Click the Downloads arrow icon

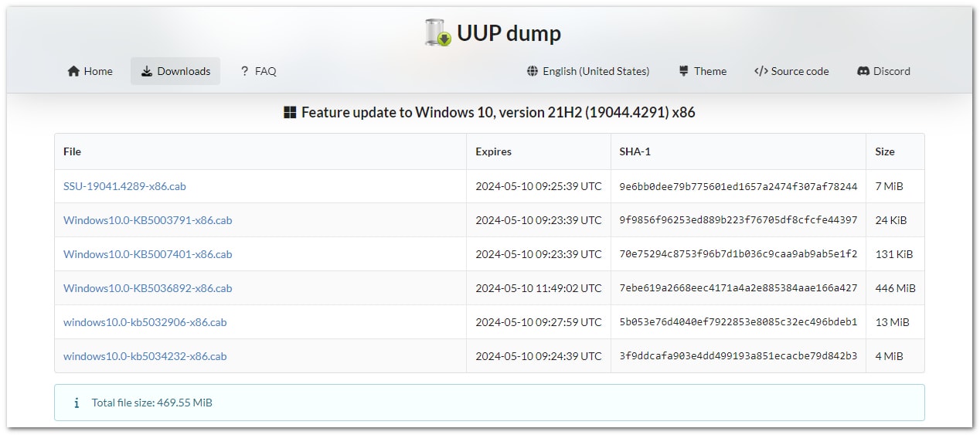147,71
